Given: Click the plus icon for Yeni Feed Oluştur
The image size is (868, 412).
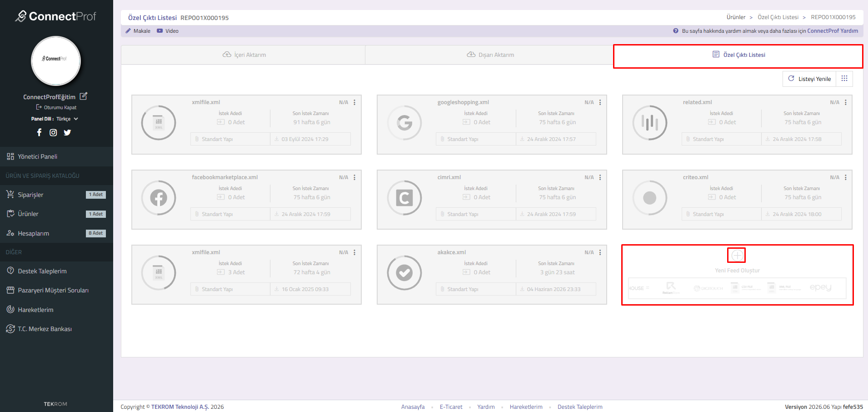Looking at the screenshot, I should (x=737, y=256).
